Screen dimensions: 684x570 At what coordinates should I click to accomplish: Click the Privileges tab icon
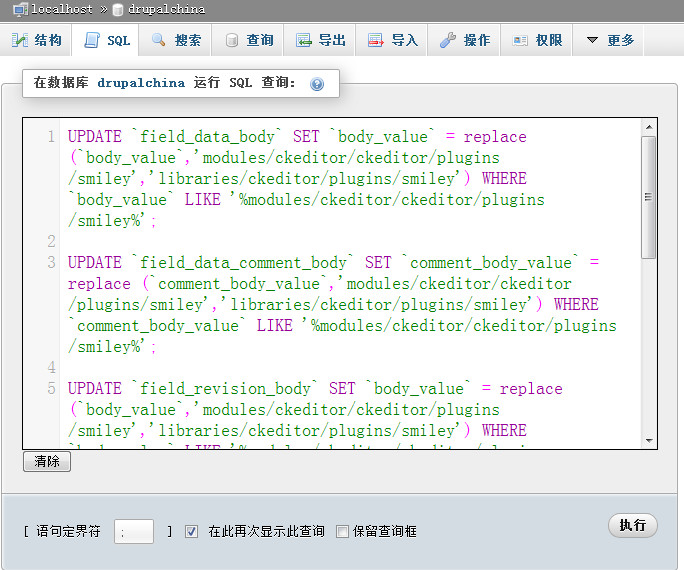pos(520,40)
